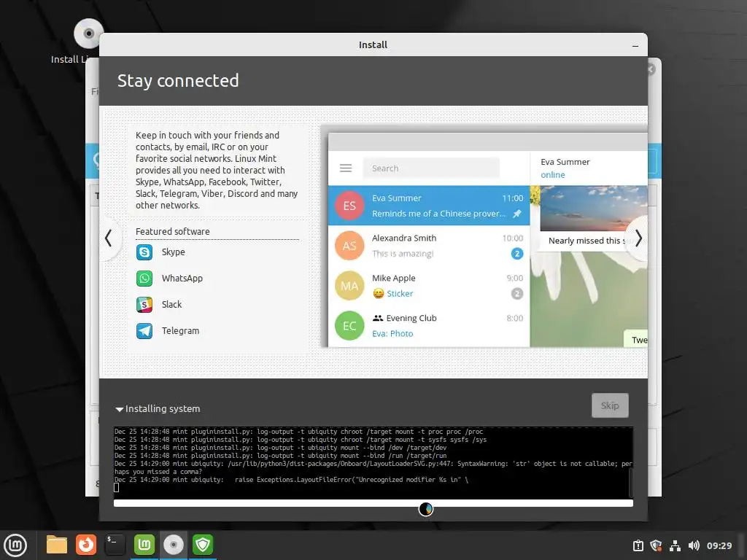Click the green shield icon in panel
Image resolution: width=747 pixels, height=560 pixels.
(203, 545)
